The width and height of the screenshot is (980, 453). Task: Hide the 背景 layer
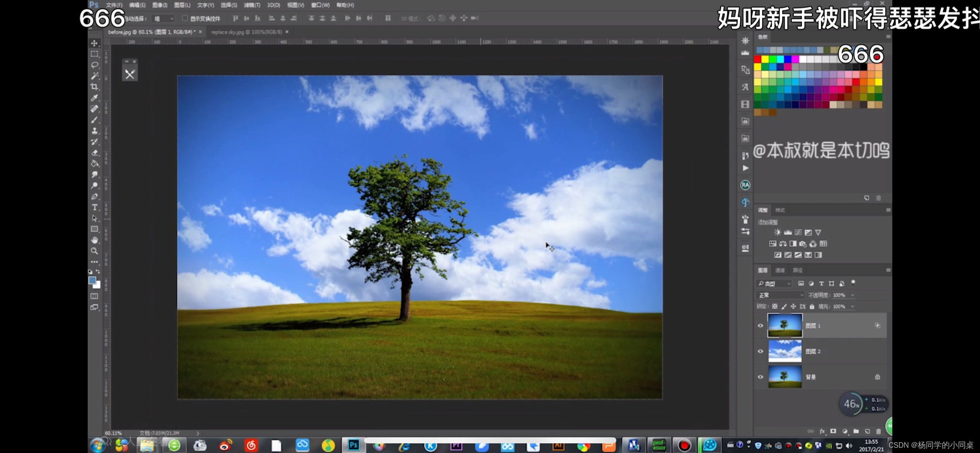[760, 377]
